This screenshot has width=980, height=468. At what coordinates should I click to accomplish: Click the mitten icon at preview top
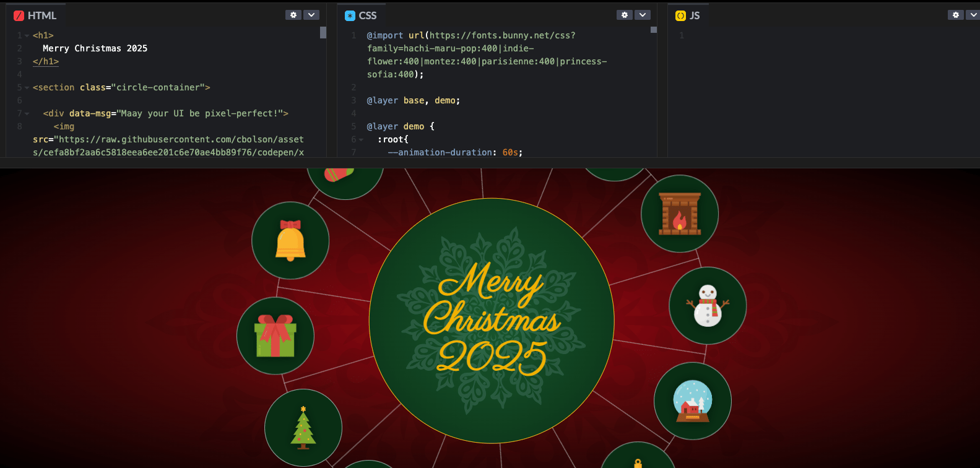pos(339,175)
